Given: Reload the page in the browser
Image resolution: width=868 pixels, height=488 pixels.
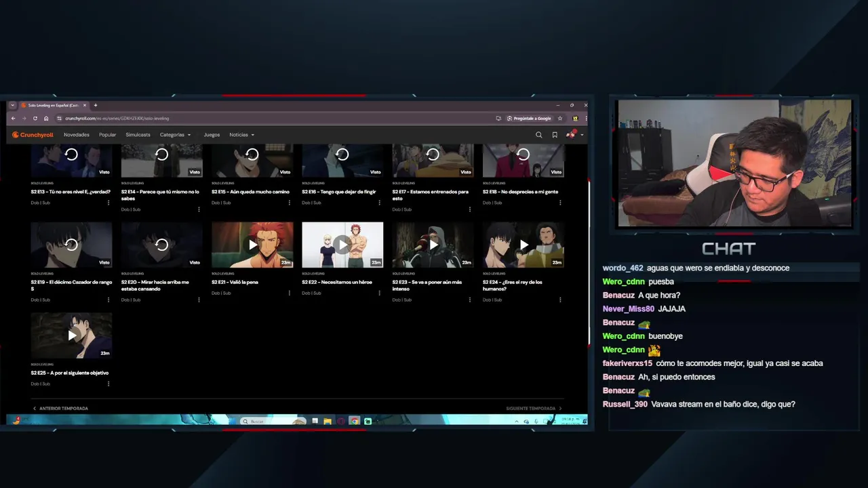Looking at the screenshot, I should point(35,119).
